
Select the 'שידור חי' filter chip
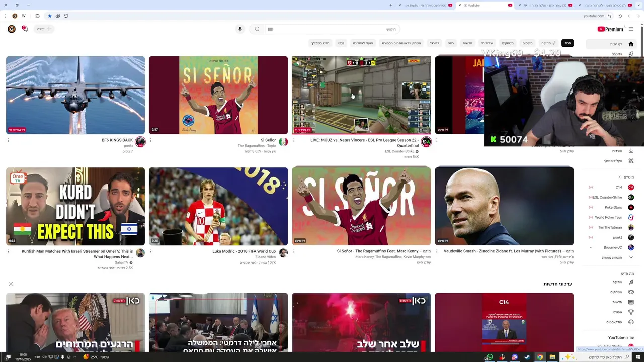click(x=487, y=43)
